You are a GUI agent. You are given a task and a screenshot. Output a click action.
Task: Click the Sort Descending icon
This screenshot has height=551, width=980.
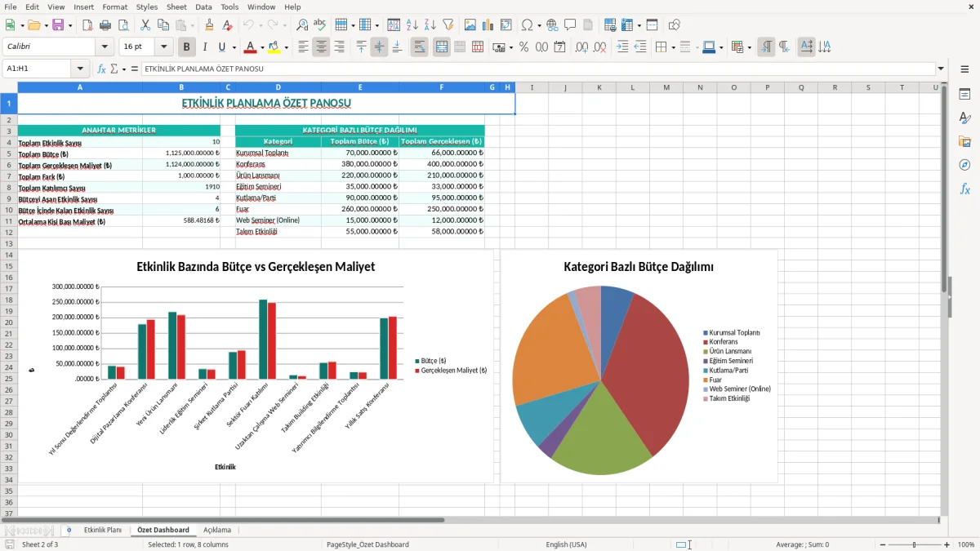[x=430, y=25]
